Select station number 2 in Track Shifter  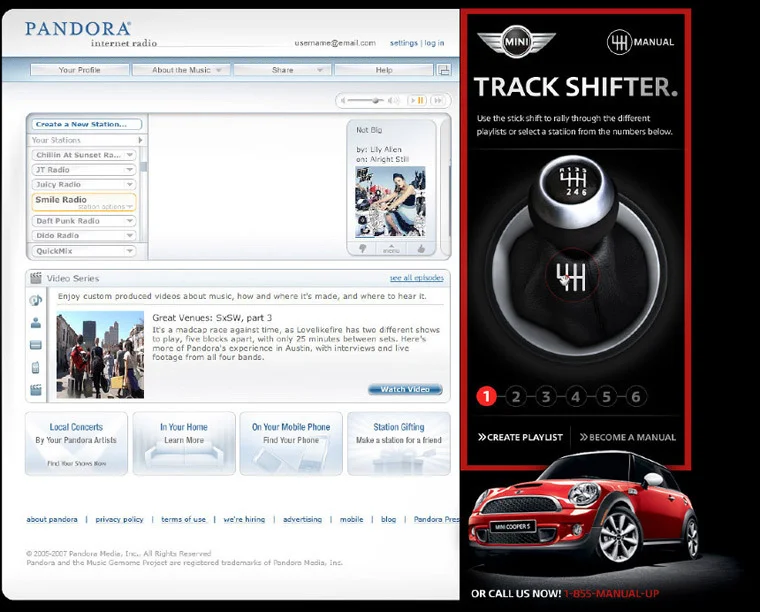[516, 397]
